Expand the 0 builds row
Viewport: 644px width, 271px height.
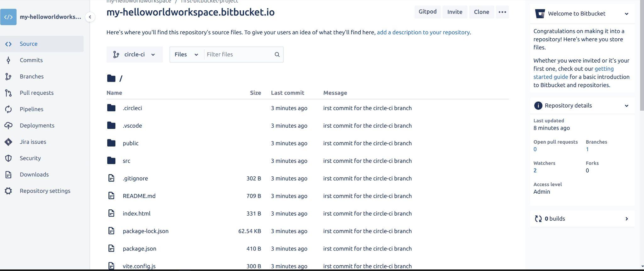point(582,219)
